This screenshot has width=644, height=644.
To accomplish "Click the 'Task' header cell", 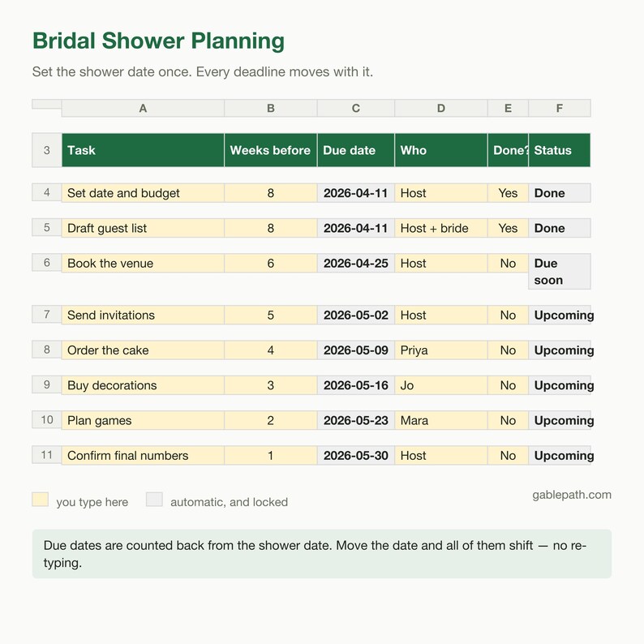I will click(x=143, y=150).
